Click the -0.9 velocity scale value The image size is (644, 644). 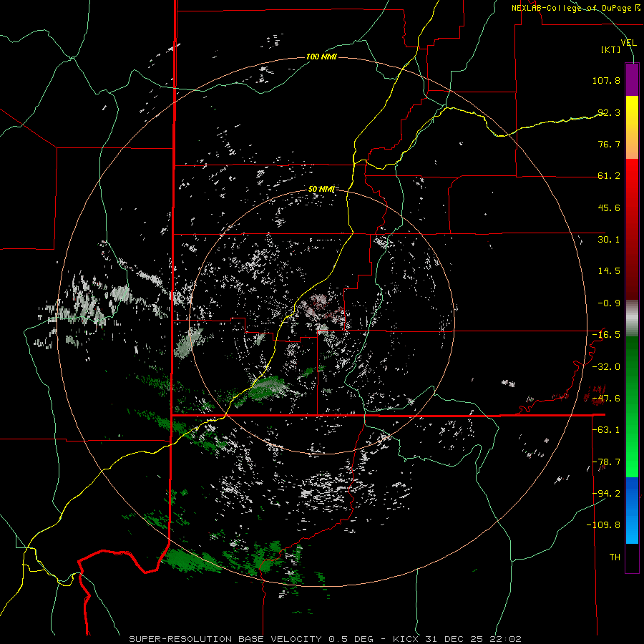click(x=609, y=303)
